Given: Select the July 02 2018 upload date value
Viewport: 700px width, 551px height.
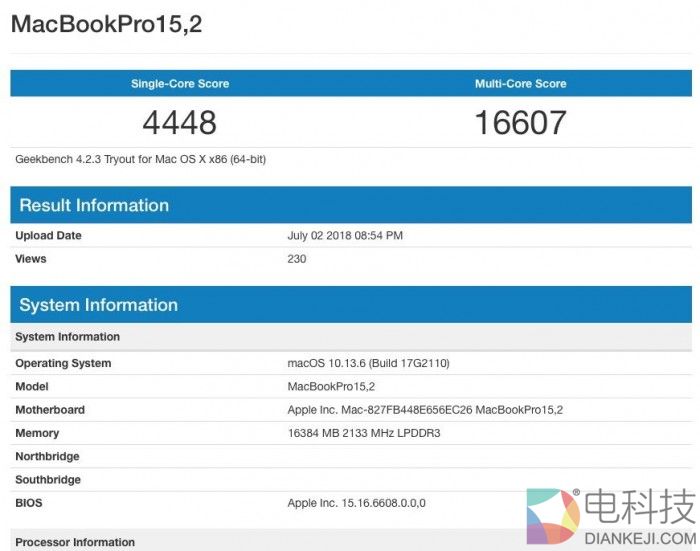Looking at the screenshot, I should coord(345,236).
